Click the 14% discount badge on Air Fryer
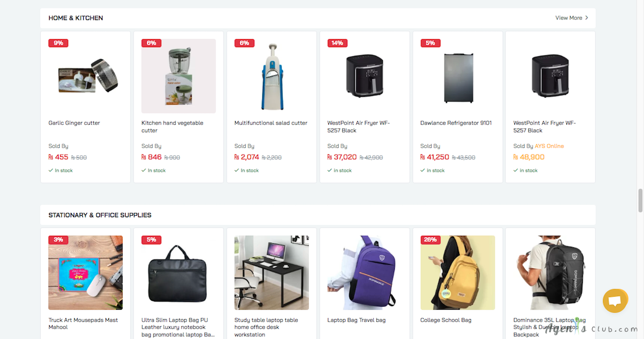644x339 pixels. click(x=337, y=43)
